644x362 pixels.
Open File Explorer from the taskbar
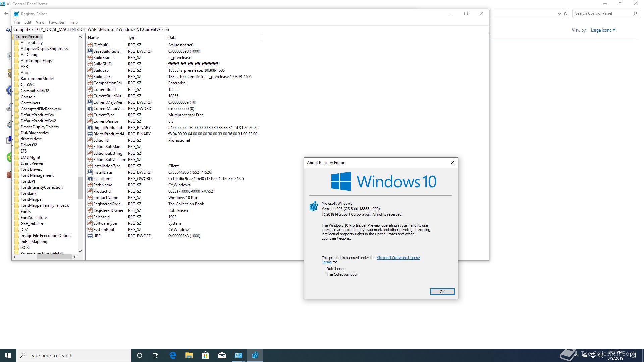[189, 355]
